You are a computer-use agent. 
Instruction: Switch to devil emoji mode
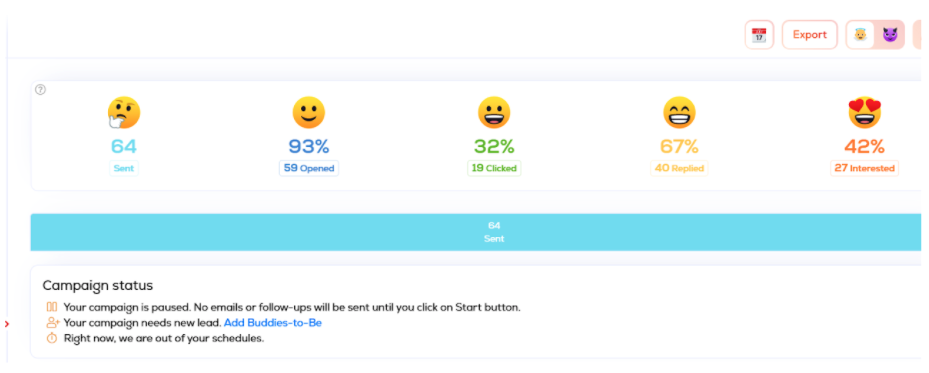890,35
